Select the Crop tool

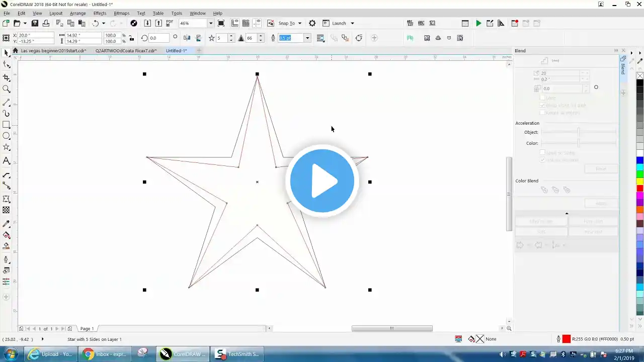[x=6, y=77]
